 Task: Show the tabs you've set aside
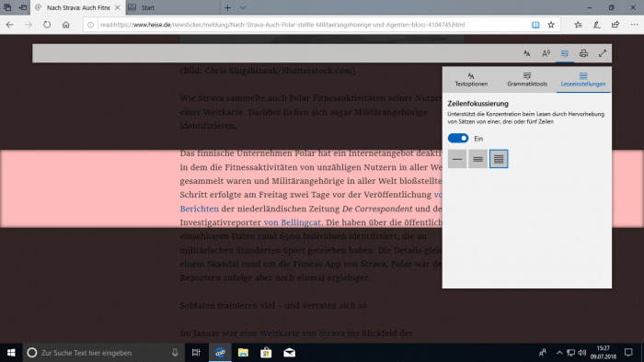tap(7, 7)
